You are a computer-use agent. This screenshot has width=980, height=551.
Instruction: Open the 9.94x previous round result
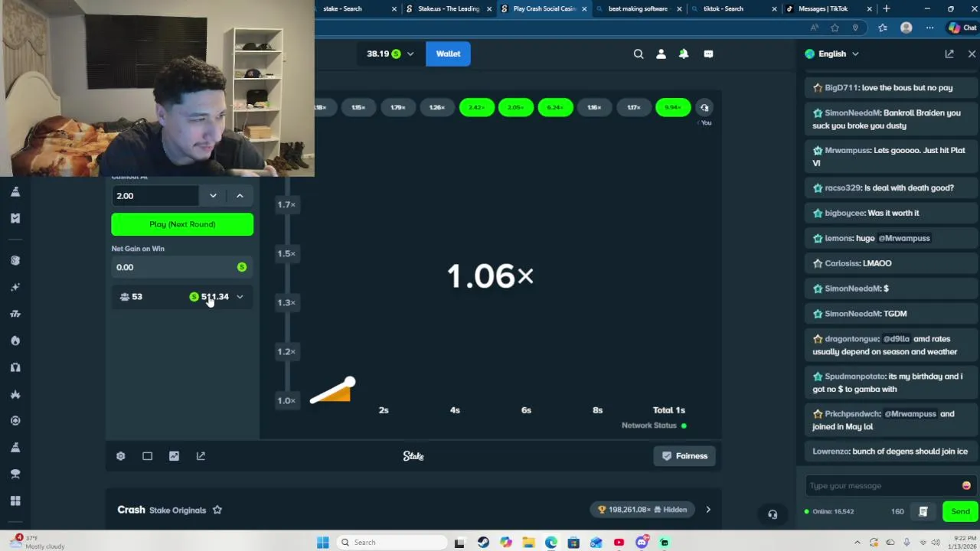(672, 108)
